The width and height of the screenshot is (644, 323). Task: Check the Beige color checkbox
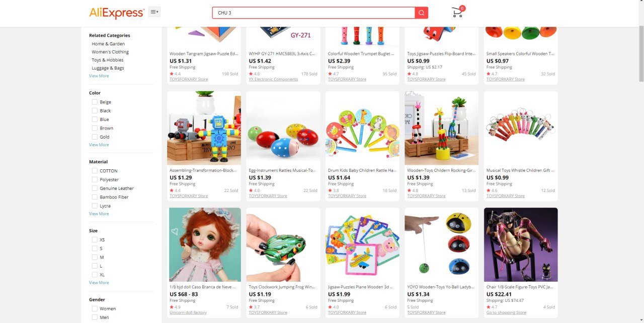click(x=95, y=102)
